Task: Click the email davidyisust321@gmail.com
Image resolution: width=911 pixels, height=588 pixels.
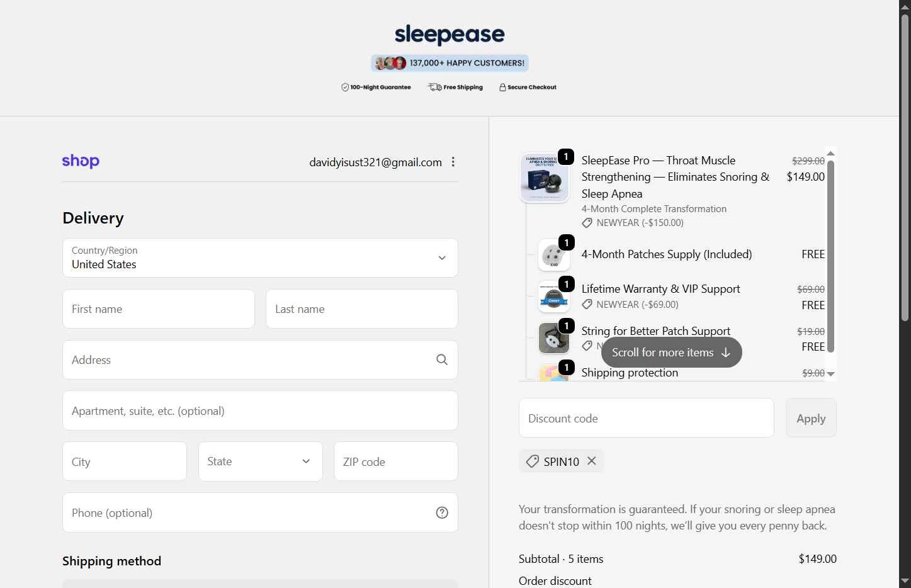Action: coord(375,162)
